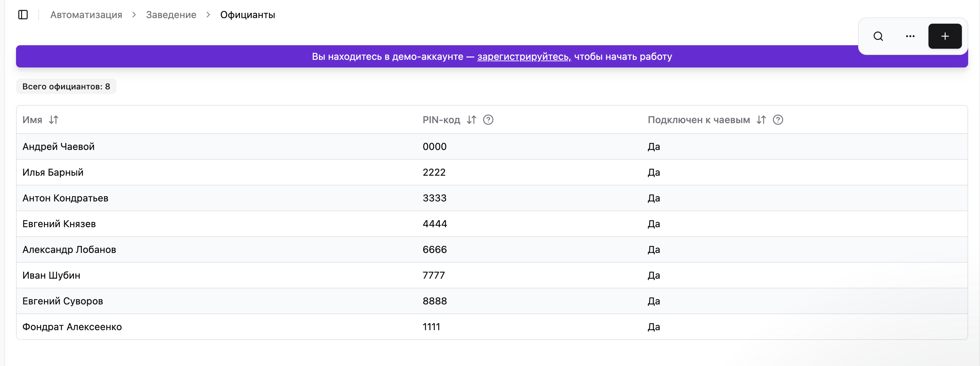Open Александр Лобанов waiter row

point(69,250)
